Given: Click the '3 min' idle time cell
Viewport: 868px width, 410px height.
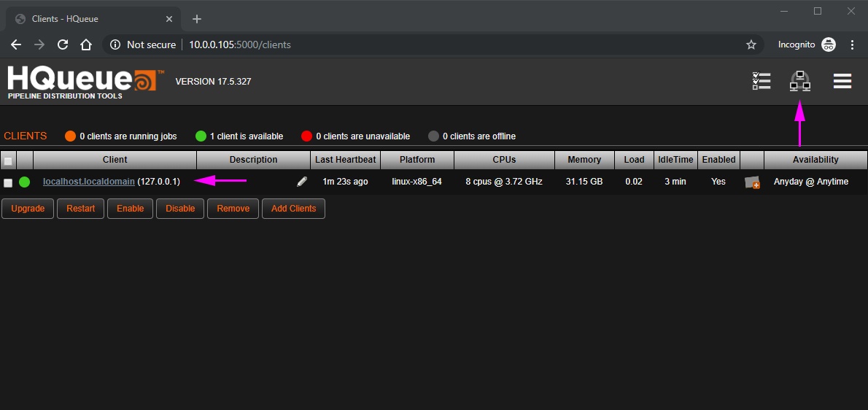Looking at the screenshot, I should pyautogui.click(x=675, y=182).
